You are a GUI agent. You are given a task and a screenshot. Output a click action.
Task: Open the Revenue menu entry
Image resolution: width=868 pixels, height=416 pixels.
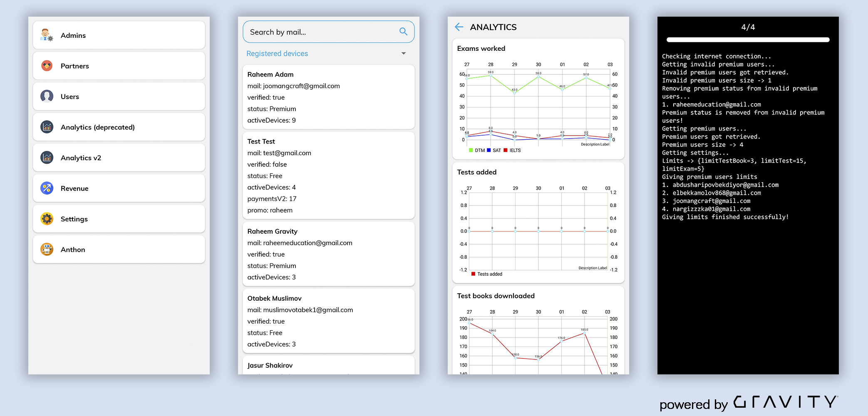click(119, 188)
